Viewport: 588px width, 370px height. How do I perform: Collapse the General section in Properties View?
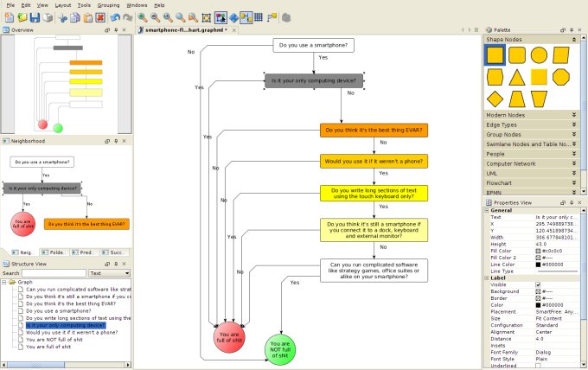486,209
